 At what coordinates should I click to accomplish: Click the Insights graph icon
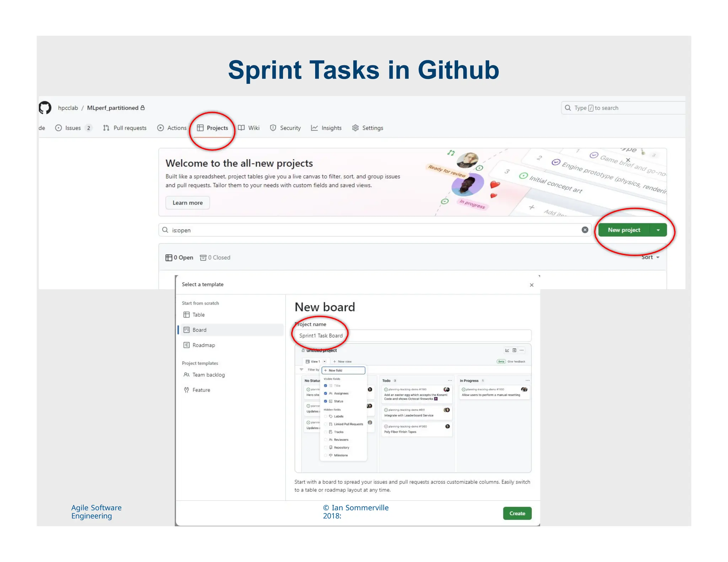click(x=314, y=128)
